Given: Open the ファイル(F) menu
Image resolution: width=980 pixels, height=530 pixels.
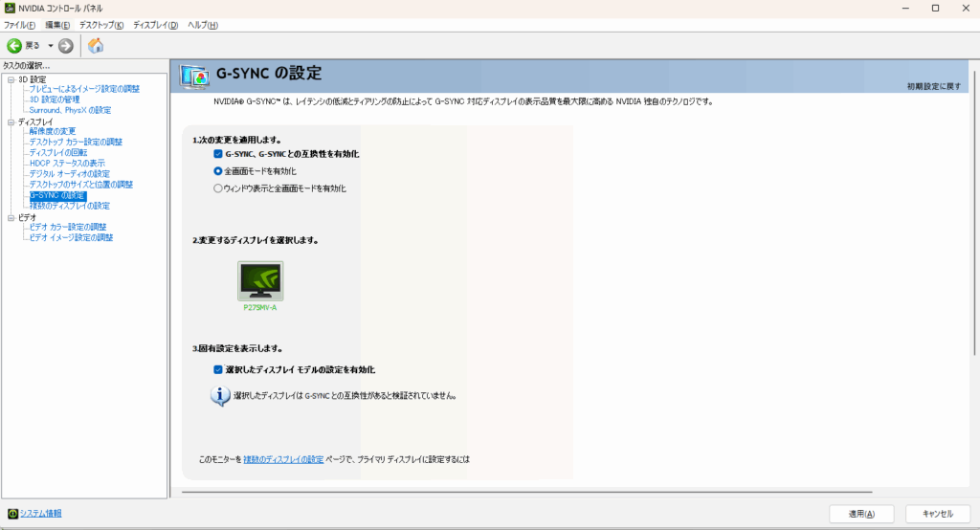Looking at the screenshot, I should tap(19, 25).
